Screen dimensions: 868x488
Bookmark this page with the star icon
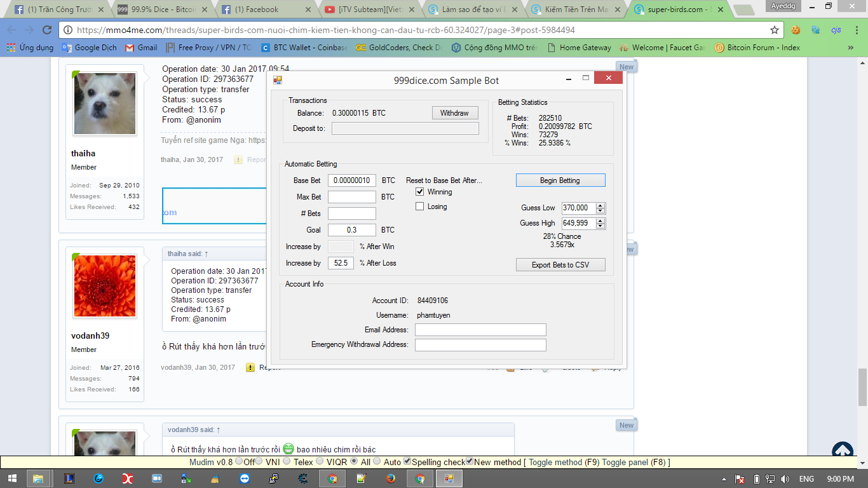point(775,30)
